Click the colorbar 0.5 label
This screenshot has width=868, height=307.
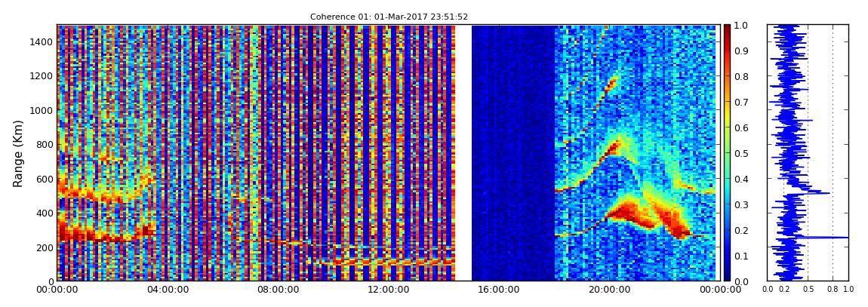(x=740, y=153)
